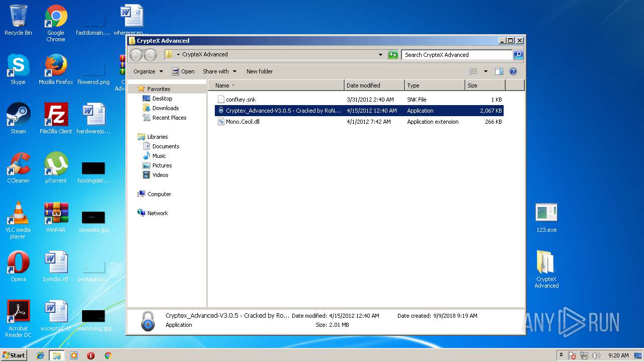Select Cryptex_Advanced-V3.0.5 Cracked application file

(x=359, y=111)
